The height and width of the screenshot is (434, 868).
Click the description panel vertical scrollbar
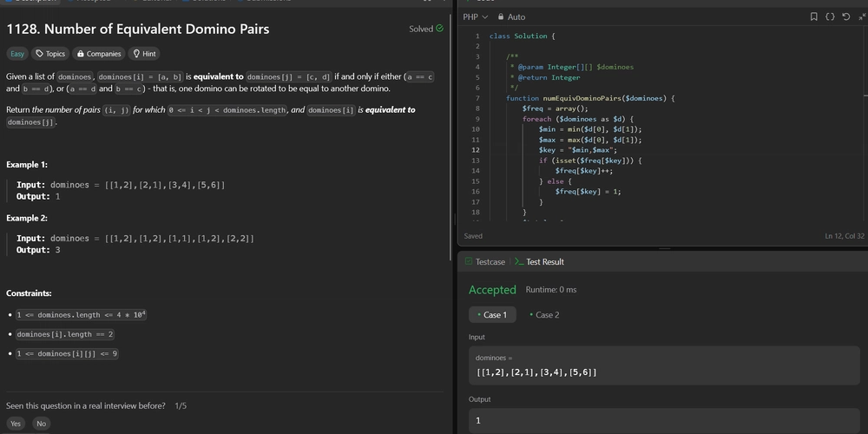[x=450, y=138]
